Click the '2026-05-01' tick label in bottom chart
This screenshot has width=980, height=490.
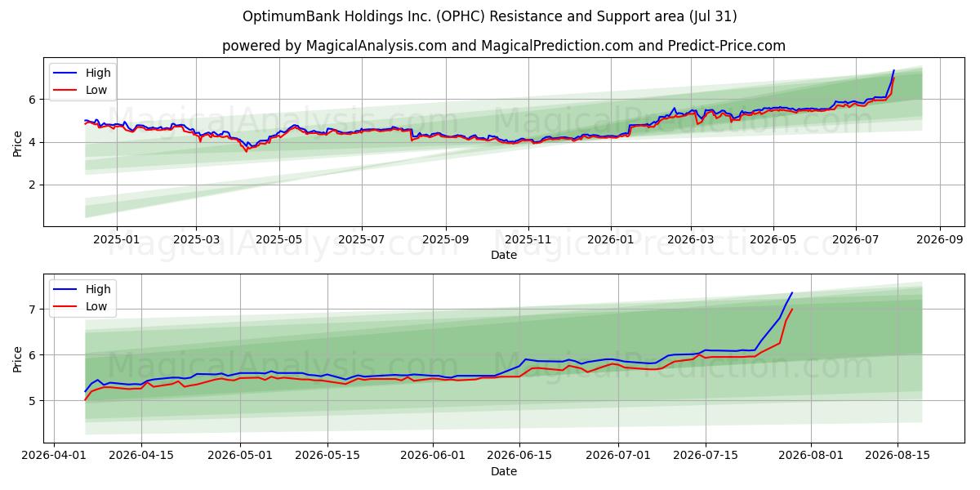[241, 457]
